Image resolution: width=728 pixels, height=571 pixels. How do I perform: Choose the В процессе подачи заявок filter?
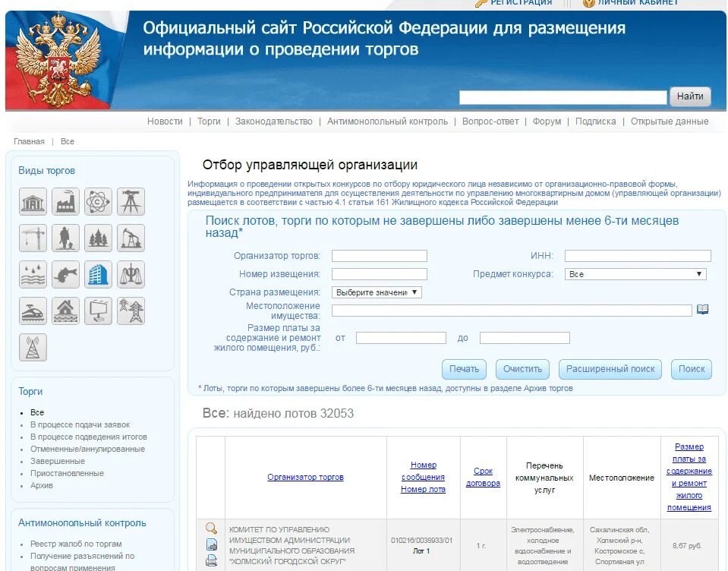(79, 424)
